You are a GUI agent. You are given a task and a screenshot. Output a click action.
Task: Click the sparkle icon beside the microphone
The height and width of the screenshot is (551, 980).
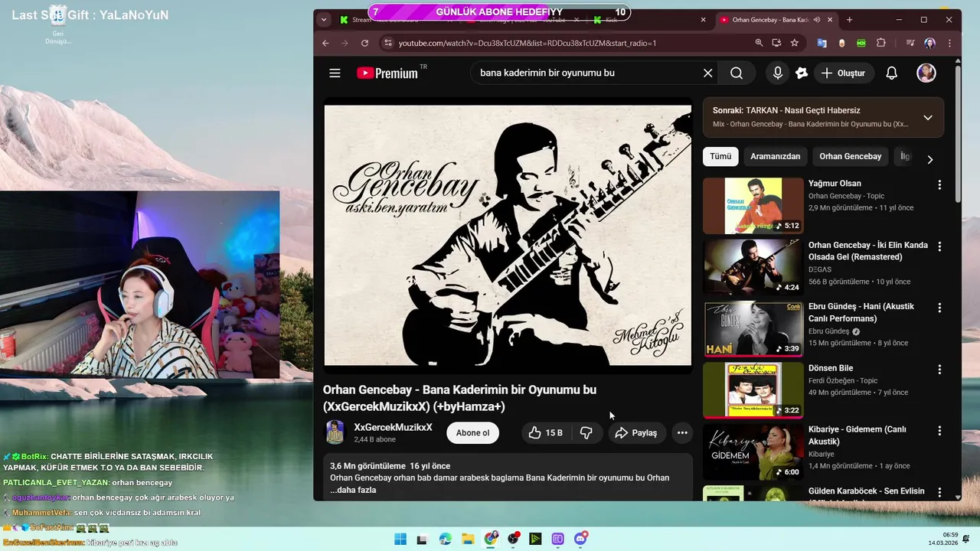pos(802,73)
